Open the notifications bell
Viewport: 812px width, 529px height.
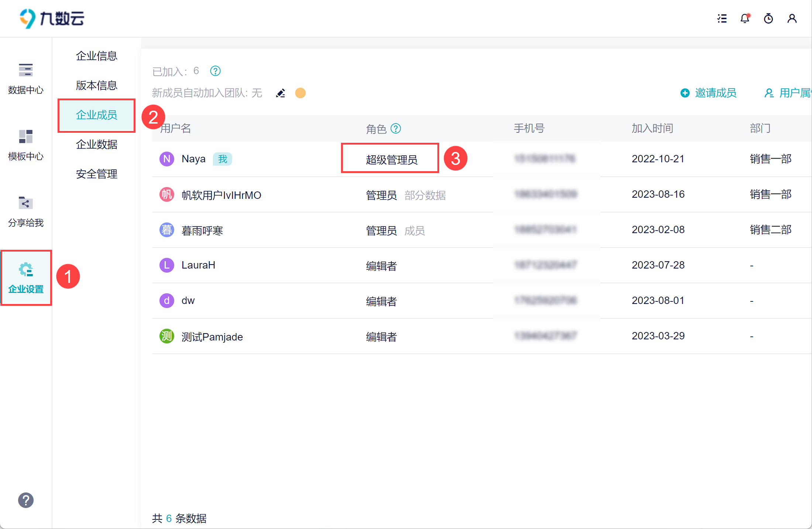pyautogui.click(x=745, y=18)
